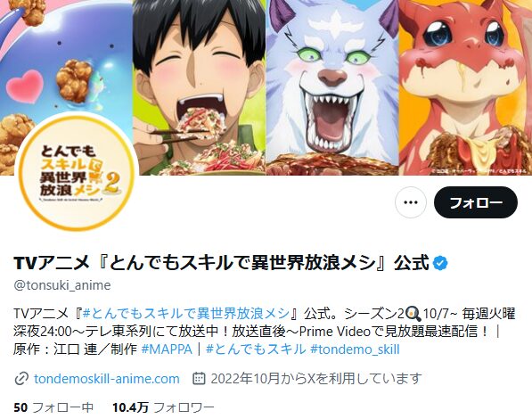The width and height of the screenshot is (532, 419).
Task: Click the blue verified badge
Action: [441, 263]
